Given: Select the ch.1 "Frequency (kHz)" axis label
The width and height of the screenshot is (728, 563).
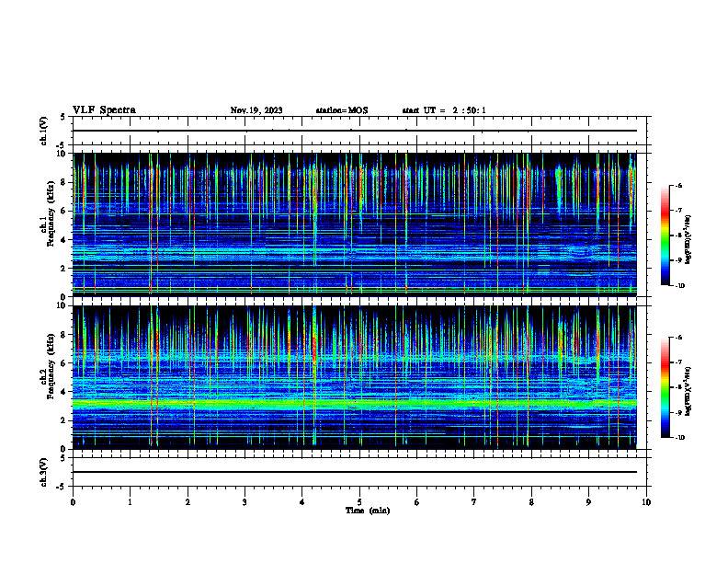Looking at the screenshot, I should click(51, 215).
